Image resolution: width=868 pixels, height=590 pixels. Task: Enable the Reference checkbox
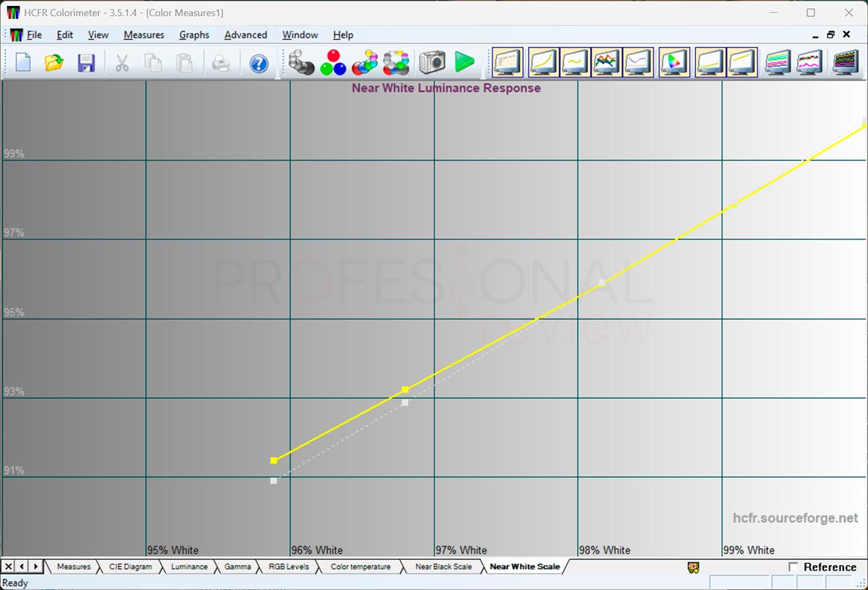[x=793, y=567]
